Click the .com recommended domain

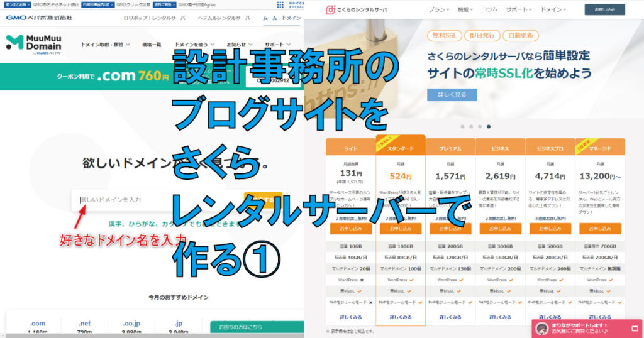[37, 323]
